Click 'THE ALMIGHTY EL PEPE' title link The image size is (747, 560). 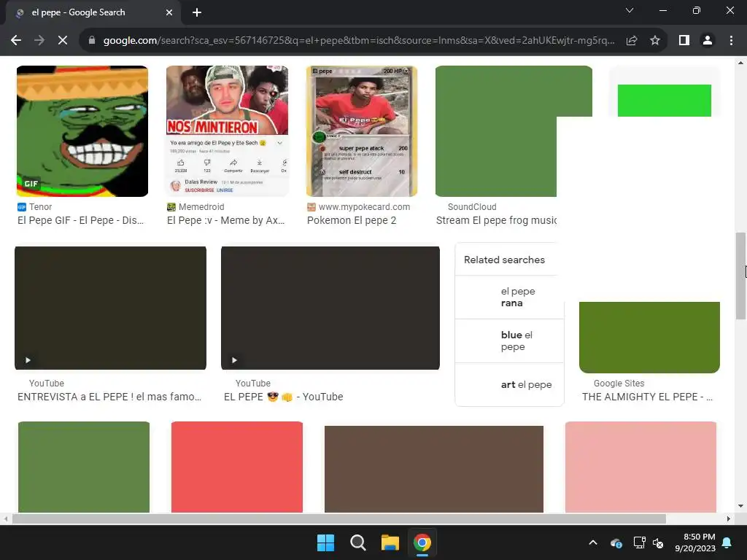coord(648,397)
